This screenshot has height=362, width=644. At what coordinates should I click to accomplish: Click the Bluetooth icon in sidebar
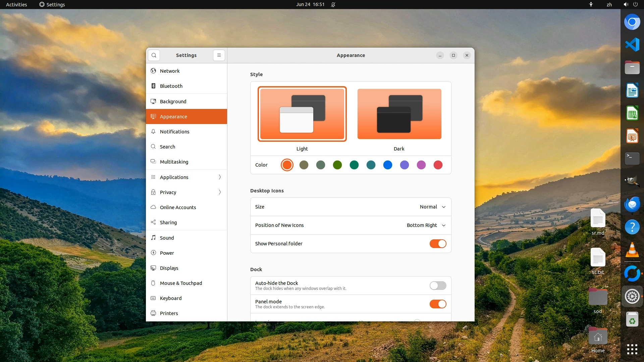point(153,86)
